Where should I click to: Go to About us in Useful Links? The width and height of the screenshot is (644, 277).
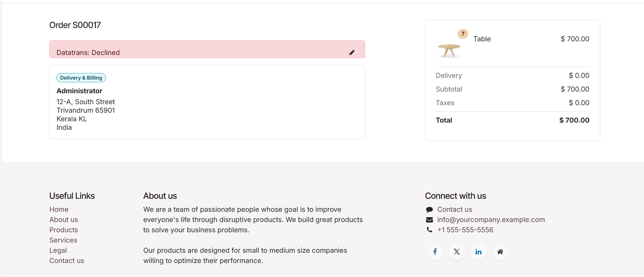pyautogui.click(x=64, y=220)
